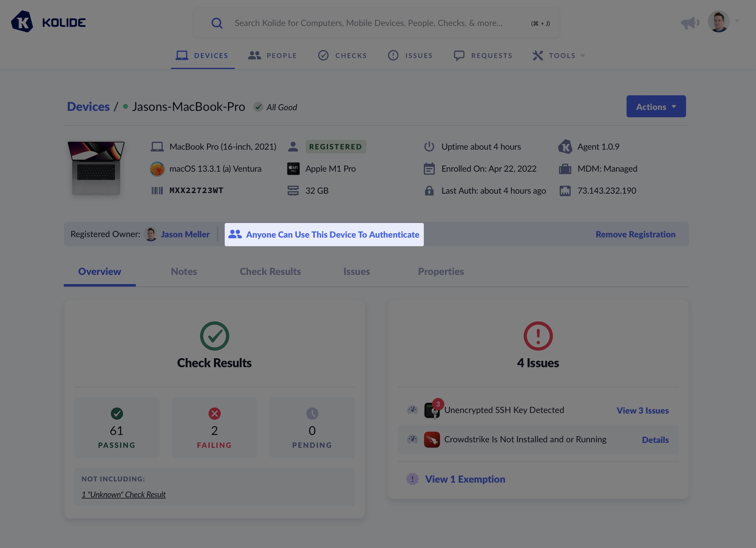Click Remove Registration link
This screenshot has height=548, width=756.
635,234
